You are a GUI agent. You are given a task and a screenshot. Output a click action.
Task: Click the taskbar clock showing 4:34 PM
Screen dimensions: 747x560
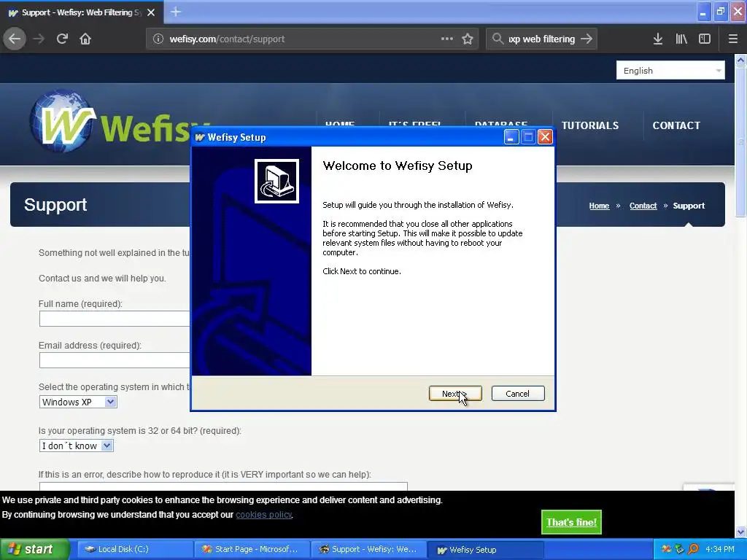pos(719,549)
